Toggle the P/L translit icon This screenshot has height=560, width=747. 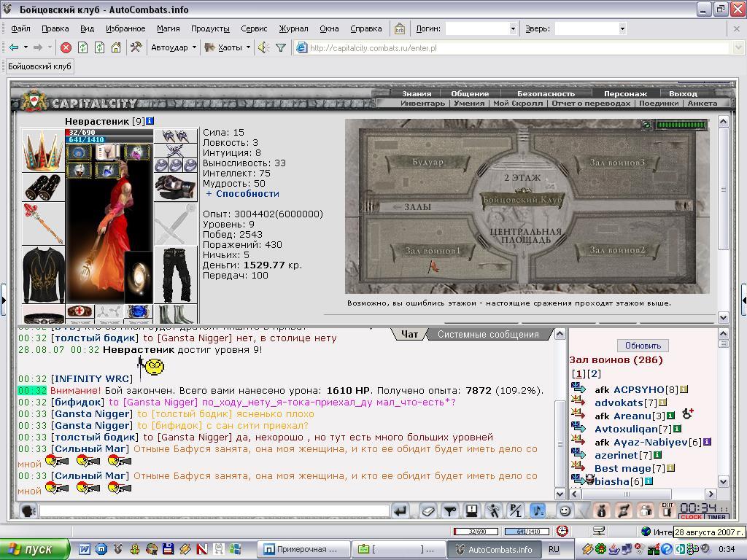pyautogui.click(x=516, y=511)
